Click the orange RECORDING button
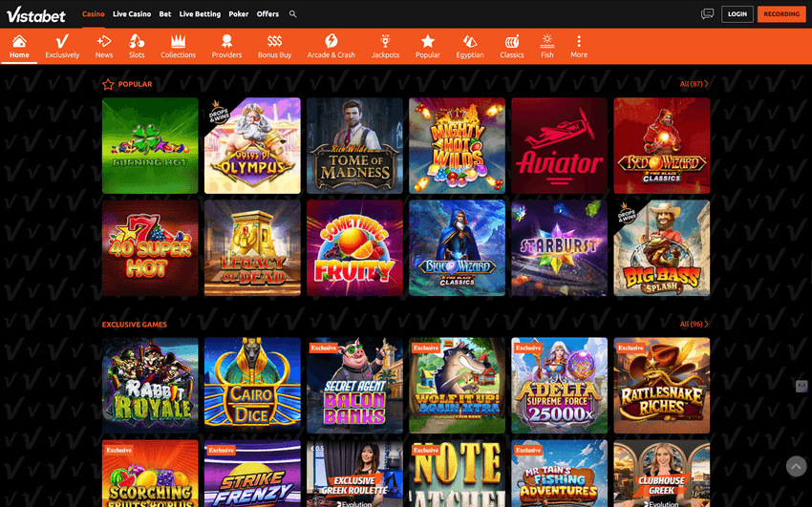812x507 pixels. coord(781,14)
